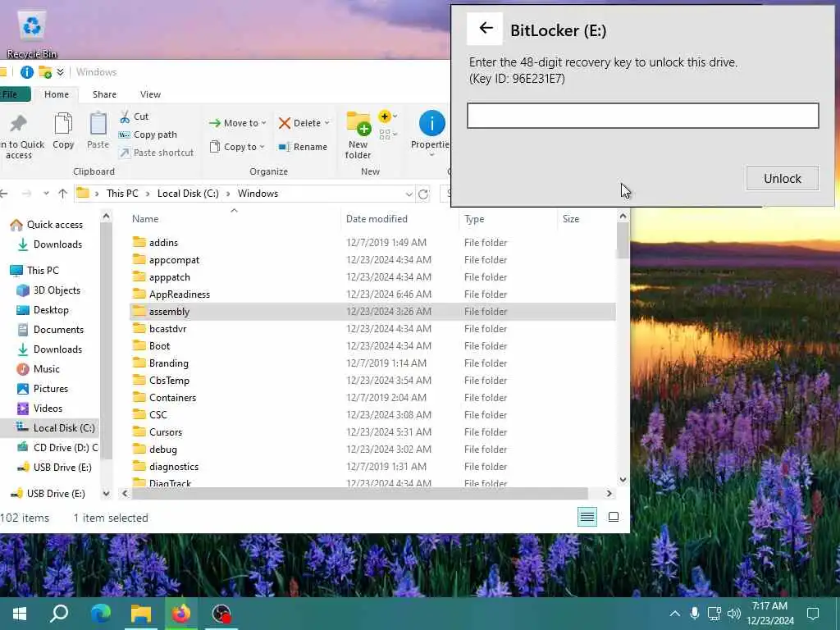Sort by the Type column header

tap(474, 218)
